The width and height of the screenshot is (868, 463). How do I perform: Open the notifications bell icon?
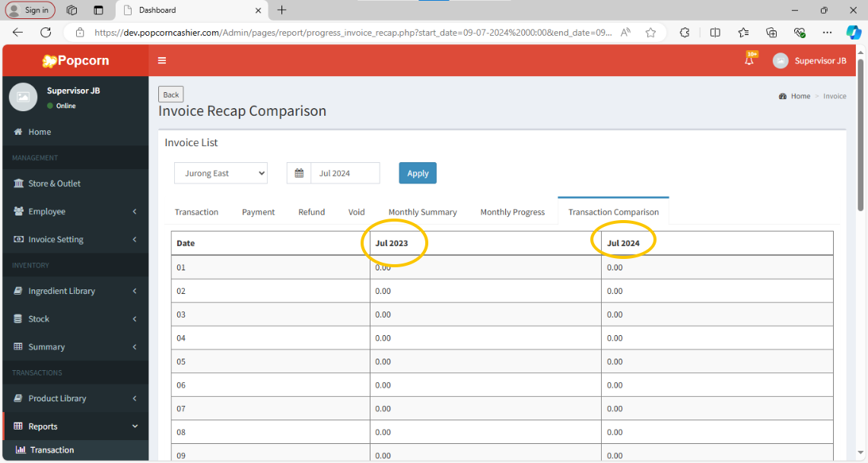pyautogui.click(x=749, y=60)
